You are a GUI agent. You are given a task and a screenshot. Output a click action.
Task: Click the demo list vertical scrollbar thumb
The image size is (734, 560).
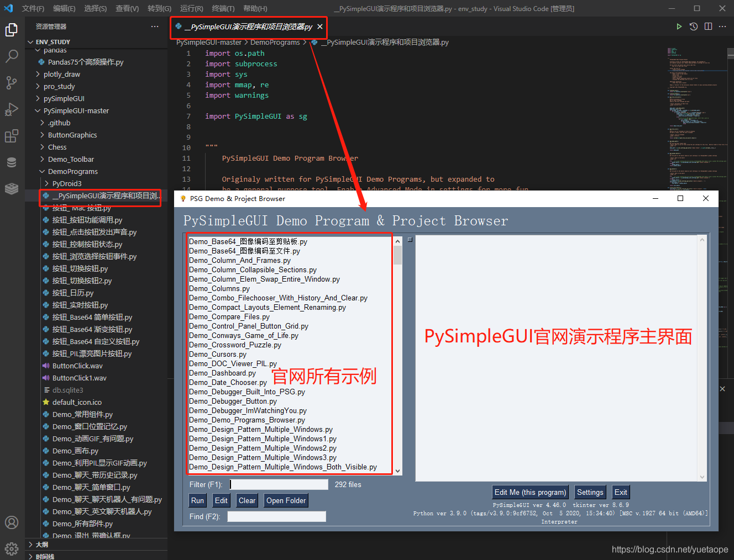point(397,256)
